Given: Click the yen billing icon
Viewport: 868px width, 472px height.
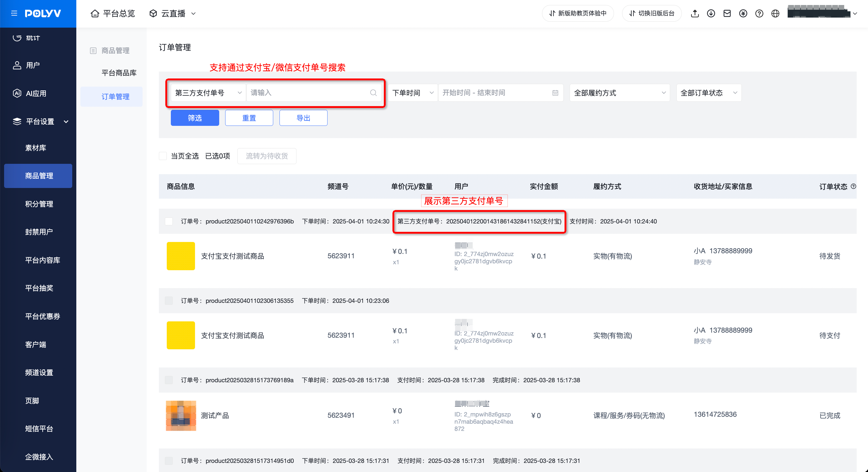Looking at the screenshot, I should click(743, 13).
